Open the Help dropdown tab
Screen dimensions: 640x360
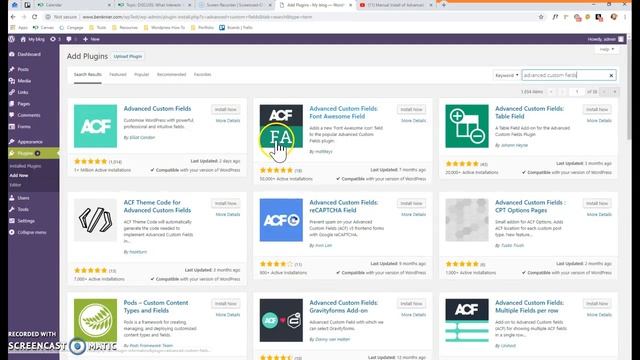click(607, 49)
